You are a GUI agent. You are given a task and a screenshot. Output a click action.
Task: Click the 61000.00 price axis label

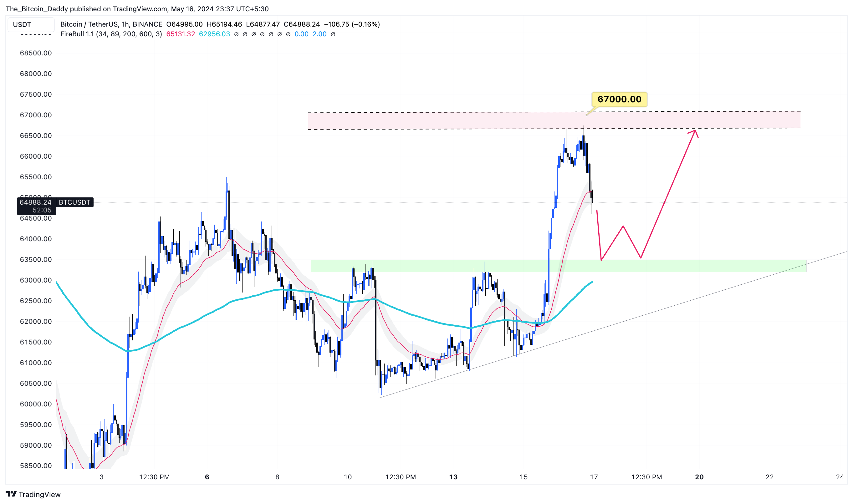(36, 363)
